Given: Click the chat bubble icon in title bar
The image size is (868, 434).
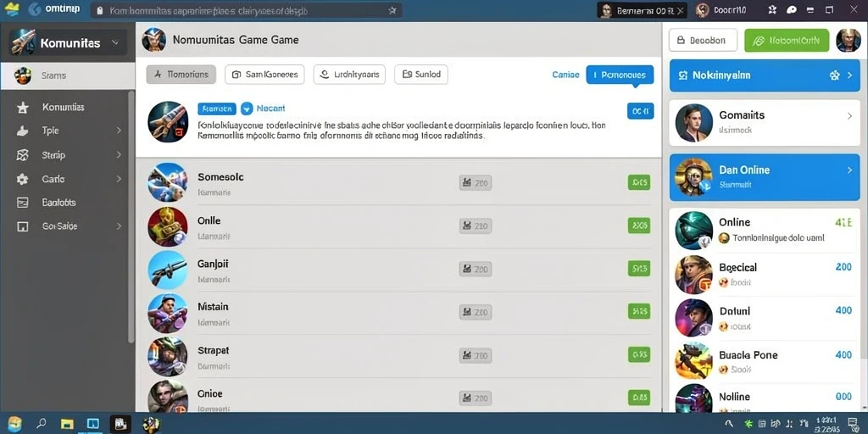Looking at the screenshot, I should (792, 10).
